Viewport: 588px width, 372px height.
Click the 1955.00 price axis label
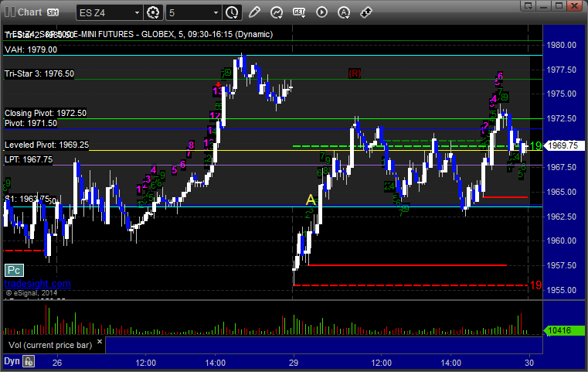[562, 290]
